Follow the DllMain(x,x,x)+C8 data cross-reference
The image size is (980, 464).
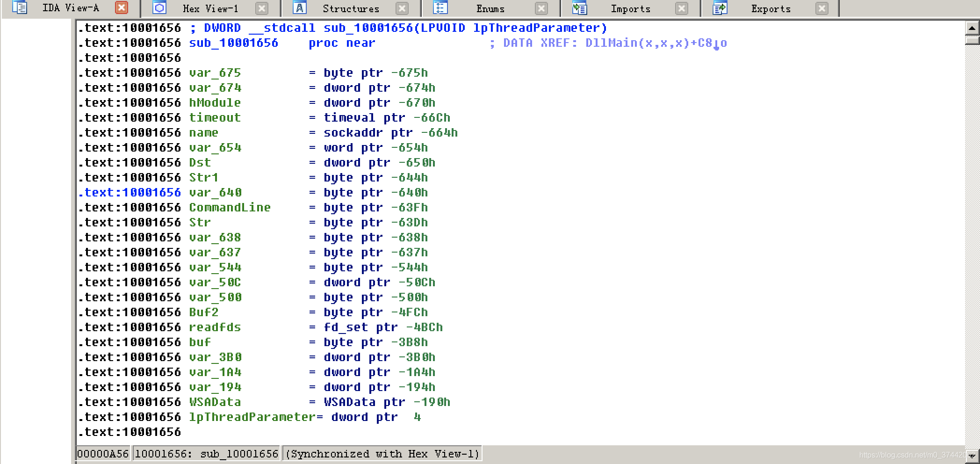tap(656, 43)
